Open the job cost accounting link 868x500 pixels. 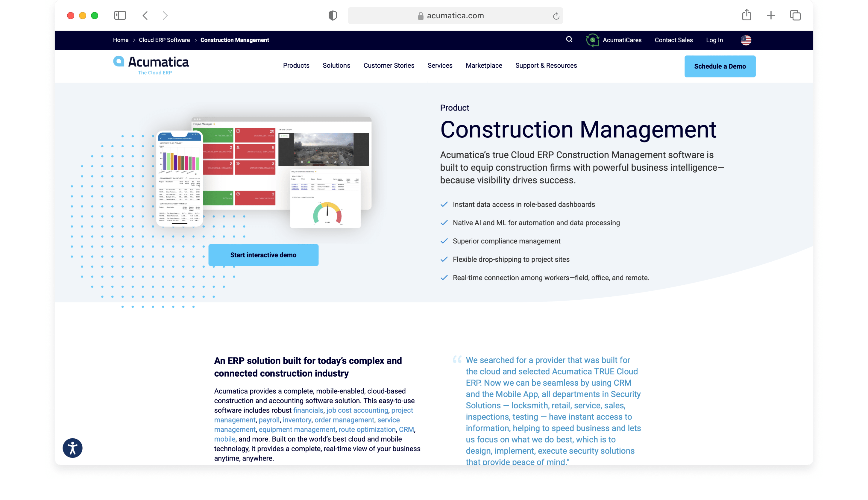coord(357,410)
